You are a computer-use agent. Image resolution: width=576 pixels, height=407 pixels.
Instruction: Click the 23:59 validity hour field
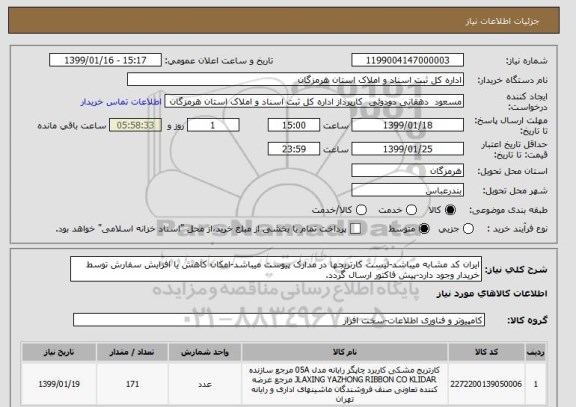click(x=294, y=149)
